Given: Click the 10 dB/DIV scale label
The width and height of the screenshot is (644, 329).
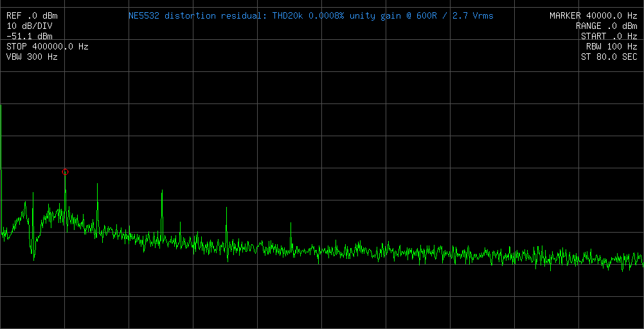Looking at the screenshot, I should 30,26.
